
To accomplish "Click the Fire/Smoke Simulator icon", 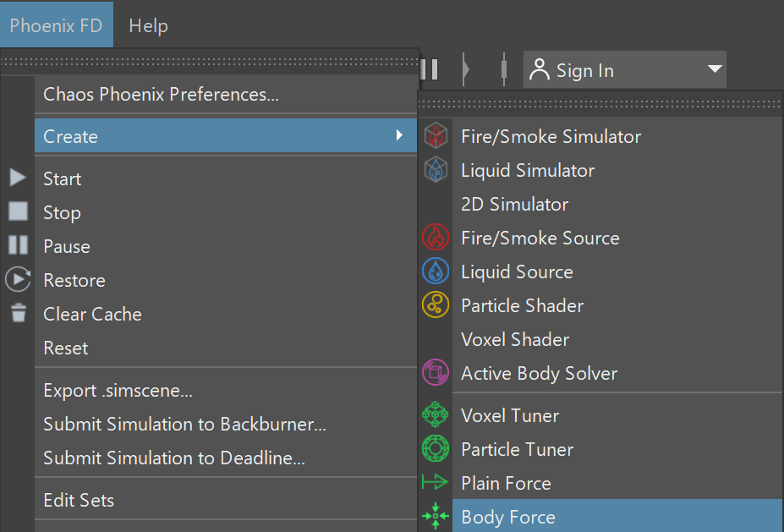I will point(436,135).
